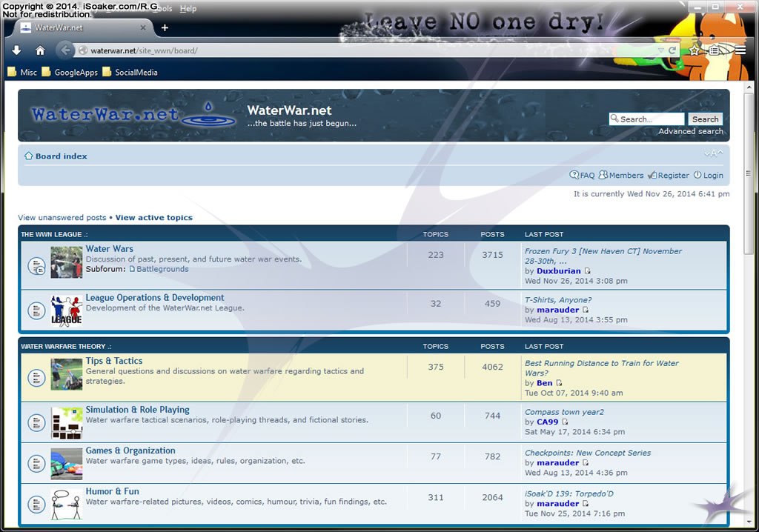Click the WaterWar.net logo image
The height and width of the screenshot is (532, 759).
[x=133, y=114]
